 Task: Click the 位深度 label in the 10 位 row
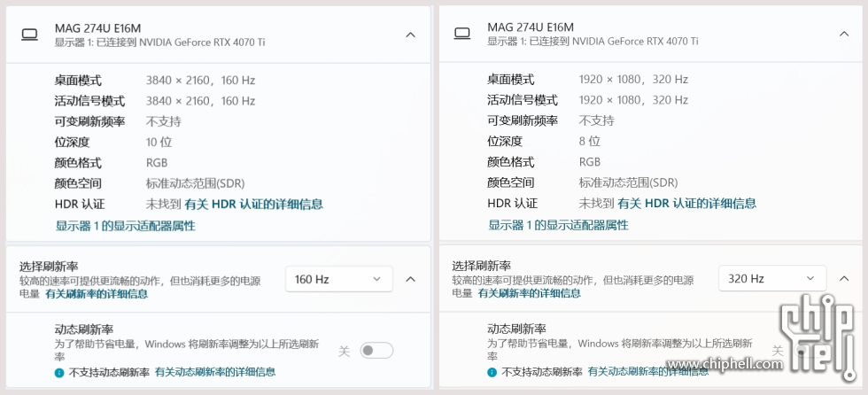pos(72,143)
